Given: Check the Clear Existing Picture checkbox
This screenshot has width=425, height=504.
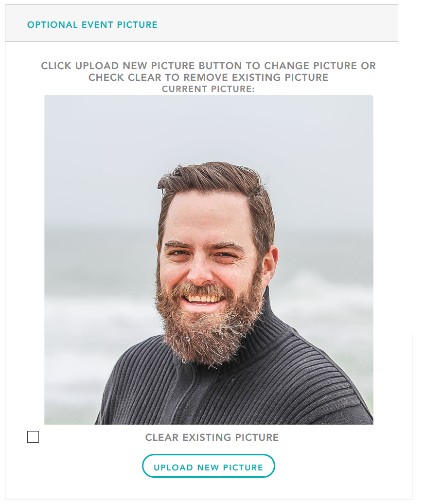Looking at the screenshot, I should click(x=33, y=437).
